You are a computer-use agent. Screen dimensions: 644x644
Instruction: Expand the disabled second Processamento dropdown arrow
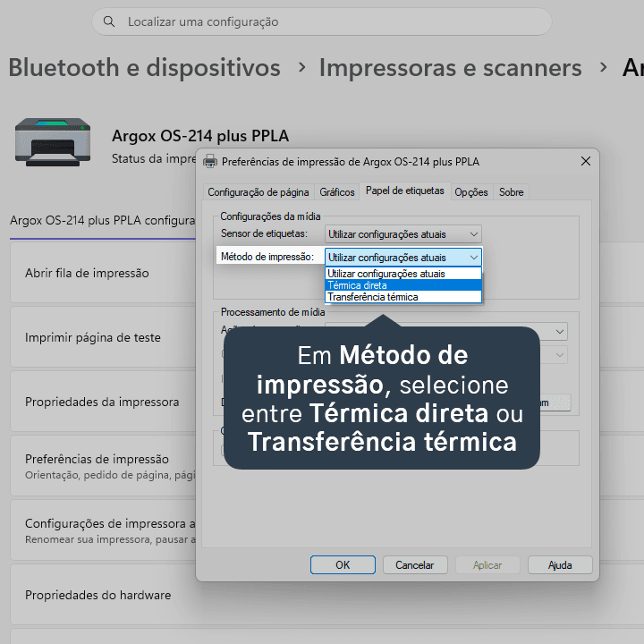(559, 355)
